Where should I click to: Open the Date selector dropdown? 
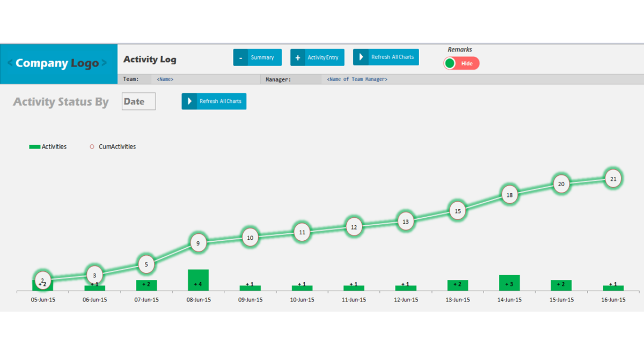click(138, 101)
